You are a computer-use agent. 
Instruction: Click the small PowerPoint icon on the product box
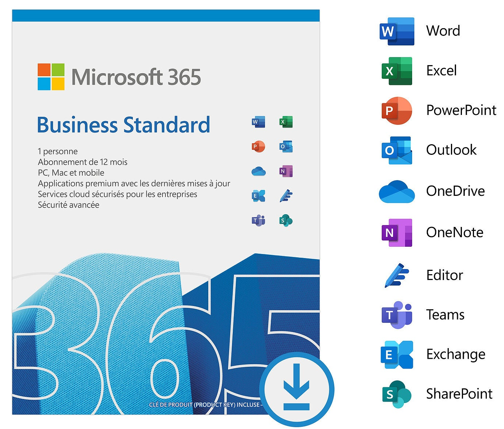[x=258, y=146]
